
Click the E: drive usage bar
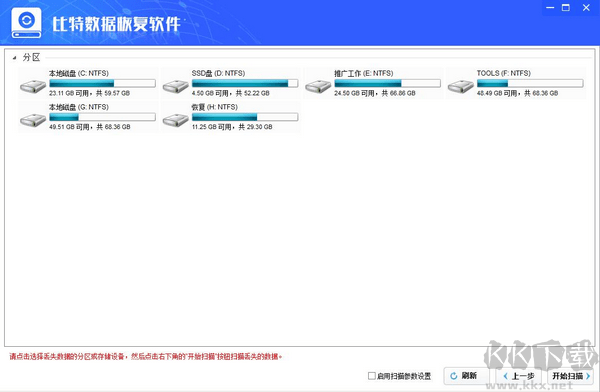click(x=387, y=83)
